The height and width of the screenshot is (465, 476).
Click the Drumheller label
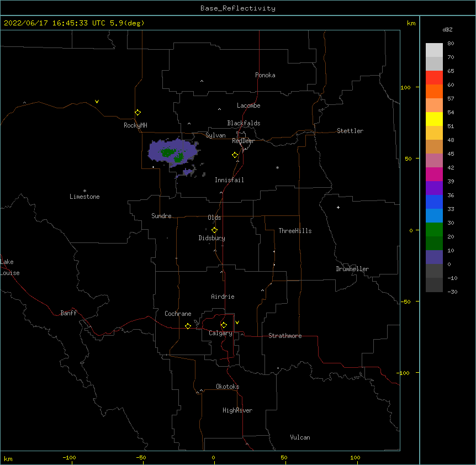(352, 269)
